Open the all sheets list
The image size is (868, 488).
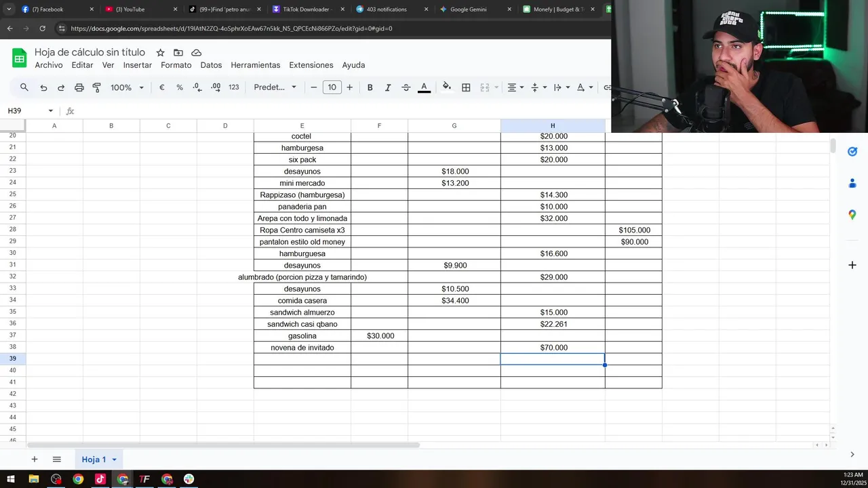coord(57,460)
